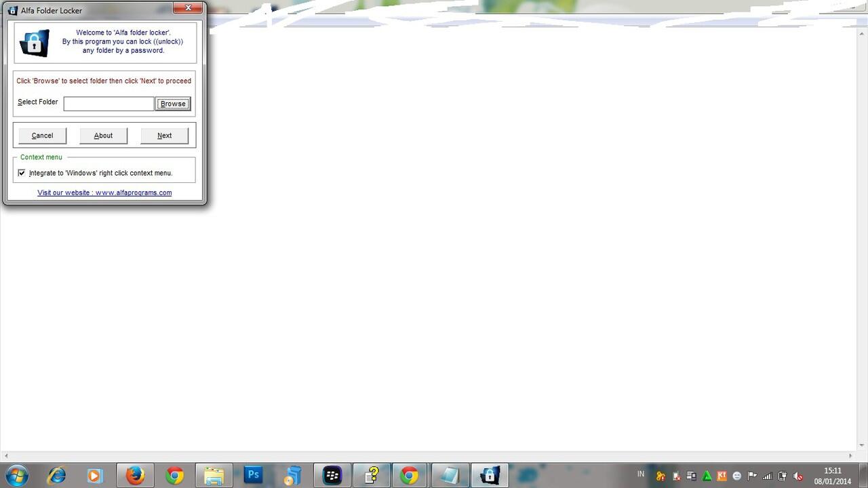The width and height of the screenshot is (868, 488).
Task: Click the padlock folder logo in dialog
Action: point(35,43)
